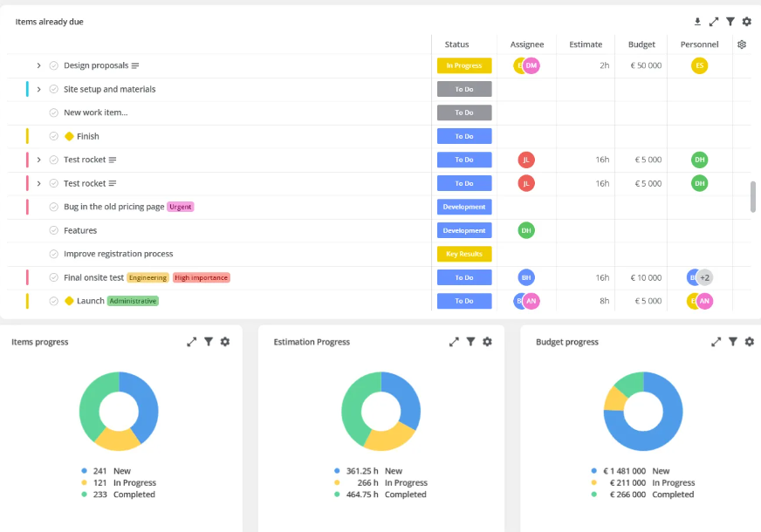The image size is (761, 532).
Task: Click the Administrative tag on Launch
Action: pos(133,301)
